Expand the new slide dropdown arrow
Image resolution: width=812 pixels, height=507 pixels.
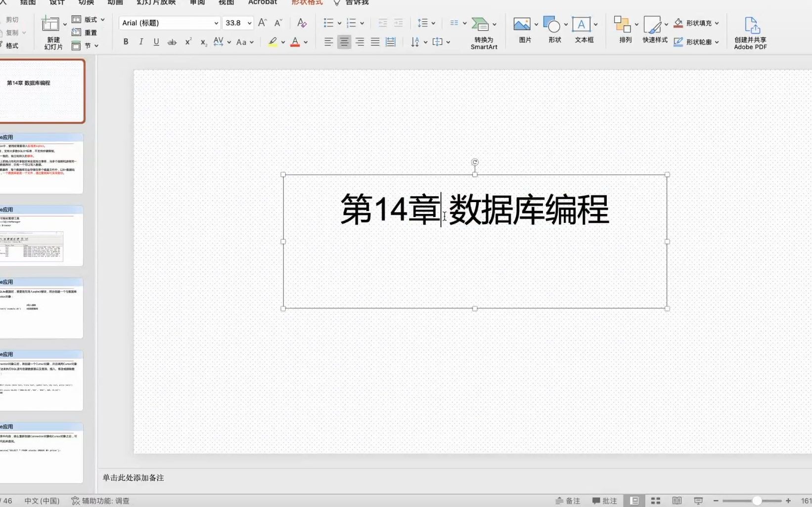point(65,24)
